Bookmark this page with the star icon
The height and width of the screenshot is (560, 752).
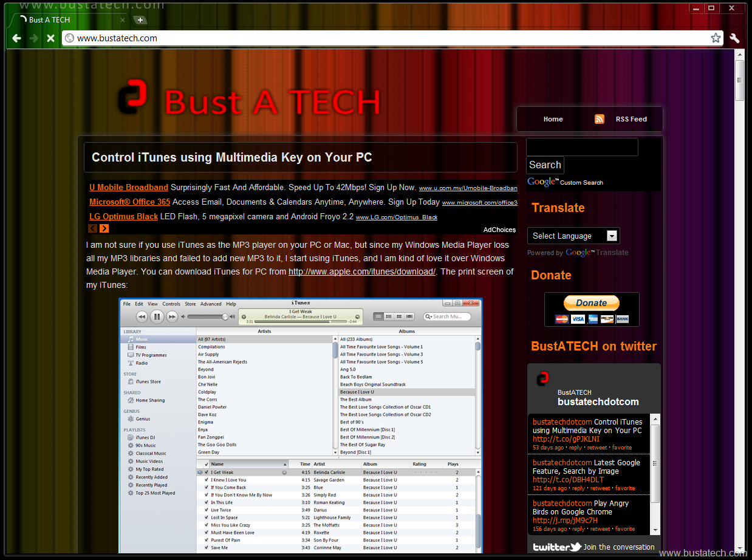pyautogui.click(x=716, y=38)
